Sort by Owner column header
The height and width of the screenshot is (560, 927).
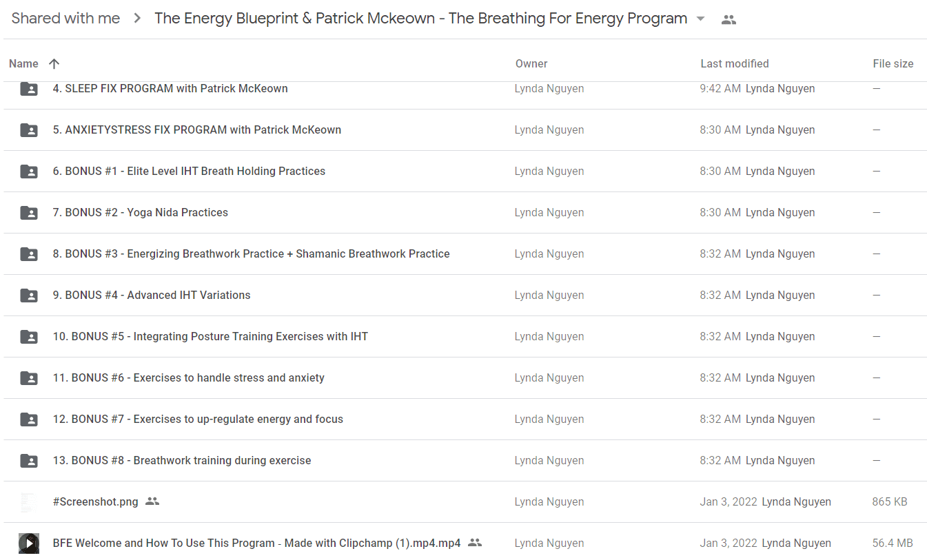click(531, 63)
